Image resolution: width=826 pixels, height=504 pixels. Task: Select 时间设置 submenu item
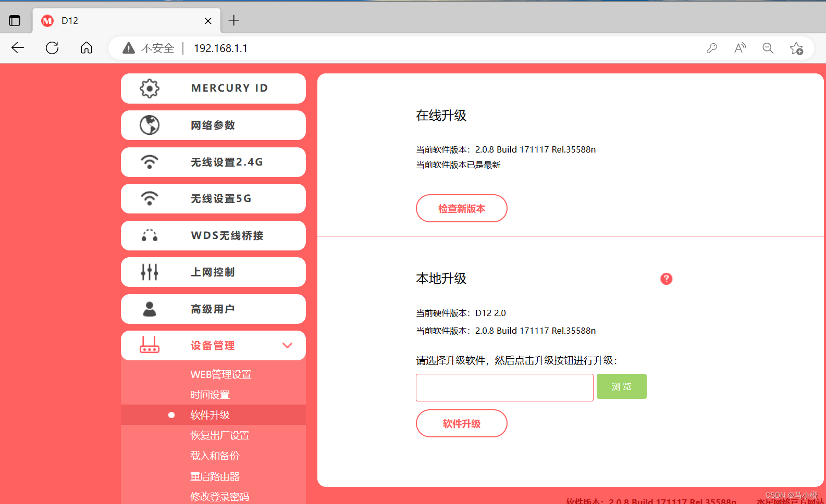point(210,395)
